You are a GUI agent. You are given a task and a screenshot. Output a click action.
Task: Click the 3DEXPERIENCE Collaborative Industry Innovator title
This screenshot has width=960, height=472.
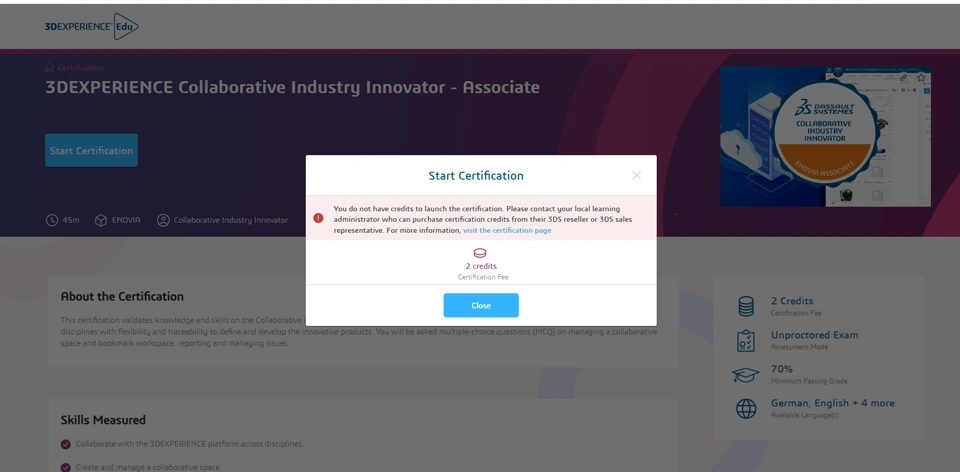coord(293,88)
